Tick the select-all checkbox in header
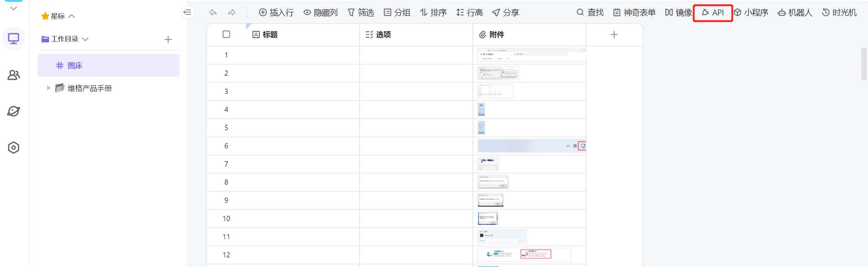Screen dimensions: 868x267 pos(227,35)
